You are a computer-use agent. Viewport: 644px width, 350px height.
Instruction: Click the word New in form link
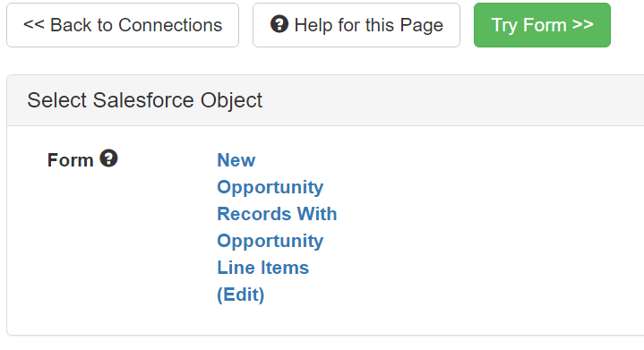click(x=236, y=160)
